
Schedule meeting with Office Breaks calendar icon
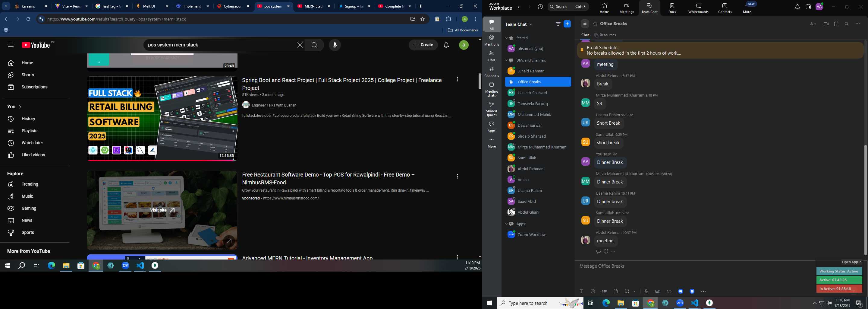pos(836,24)
